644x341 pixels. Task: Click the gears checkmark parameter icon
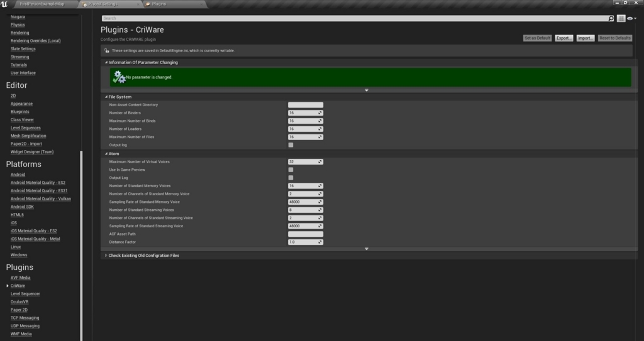click(119, 77)
